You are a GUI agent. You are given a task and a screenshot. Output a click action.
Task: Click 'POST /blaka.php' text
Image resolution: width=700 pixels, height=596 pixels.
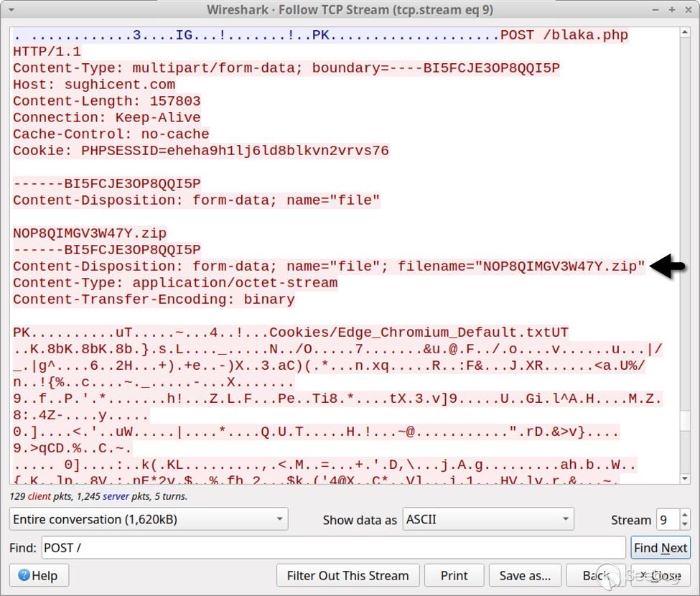click(564, 34)
